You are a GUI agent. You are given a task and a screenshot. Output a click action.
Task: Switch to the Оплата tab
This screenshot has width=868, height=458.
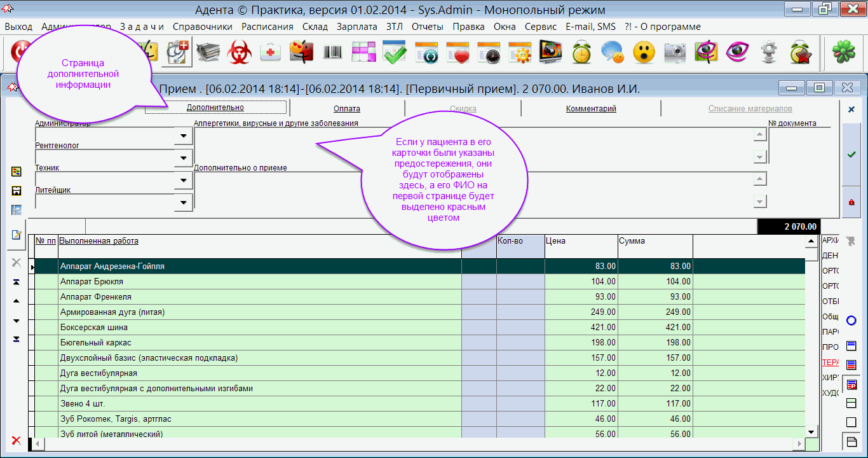coord(347,109)
